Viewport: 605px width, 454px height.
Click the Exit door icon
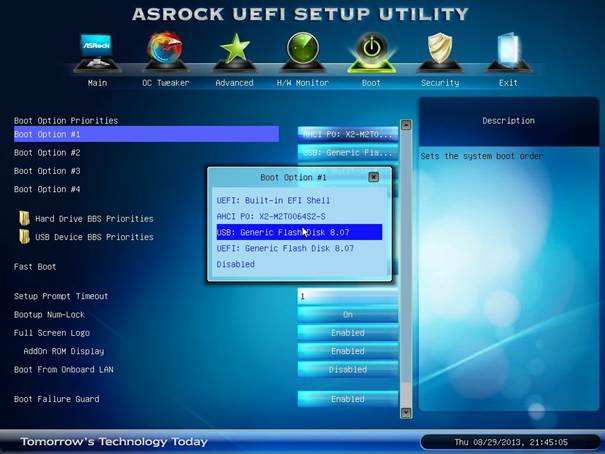coord(508,50)
